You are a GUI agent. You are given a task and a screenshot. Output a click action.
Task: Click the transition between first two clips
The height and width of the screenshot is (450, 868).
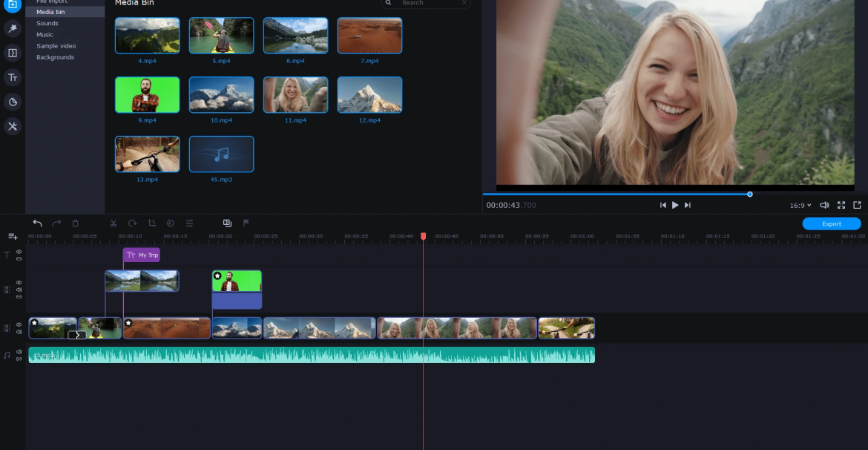[x=77, y=335]
